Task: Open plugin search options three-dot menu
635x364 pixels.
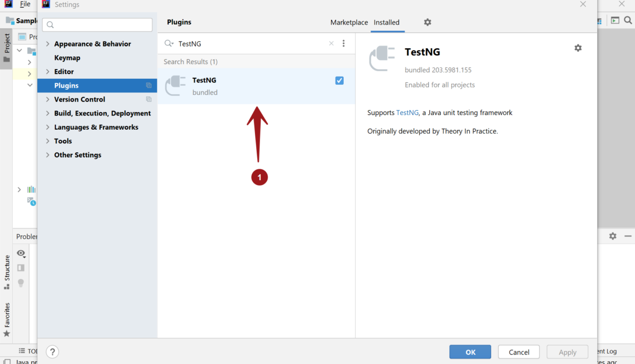Action: (x=344, y=44)
